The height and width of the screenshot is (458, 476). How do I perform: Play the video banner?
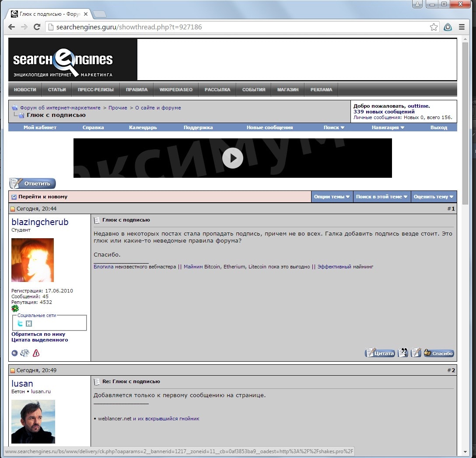coord(232,158)
